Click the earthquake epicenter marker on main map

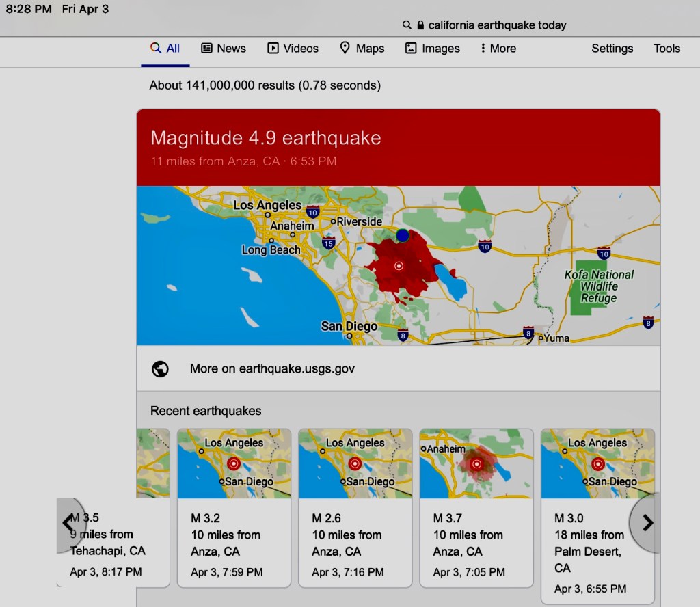[x=399, y=266]
